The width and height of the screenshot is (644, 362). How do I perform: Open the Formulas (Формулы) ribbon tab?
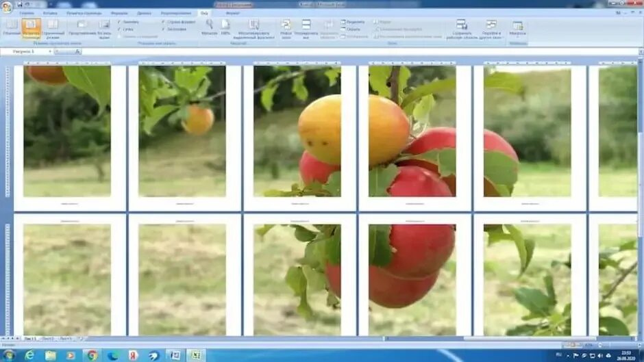(x=119, y=13)
